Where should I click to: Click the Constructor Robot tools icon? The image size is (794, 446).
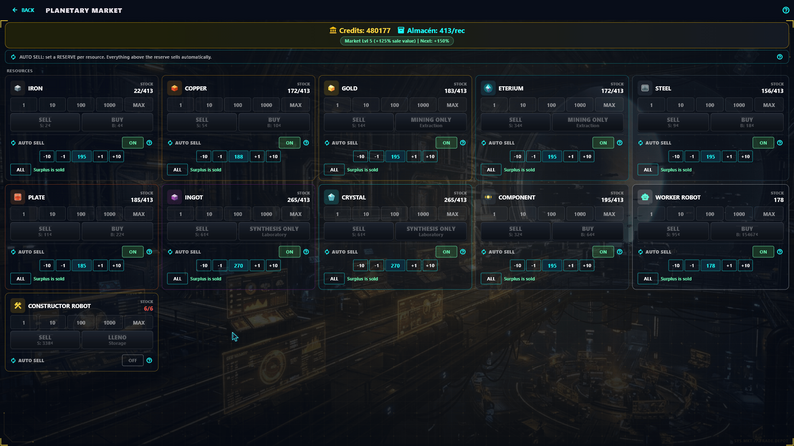pos(18,306)
